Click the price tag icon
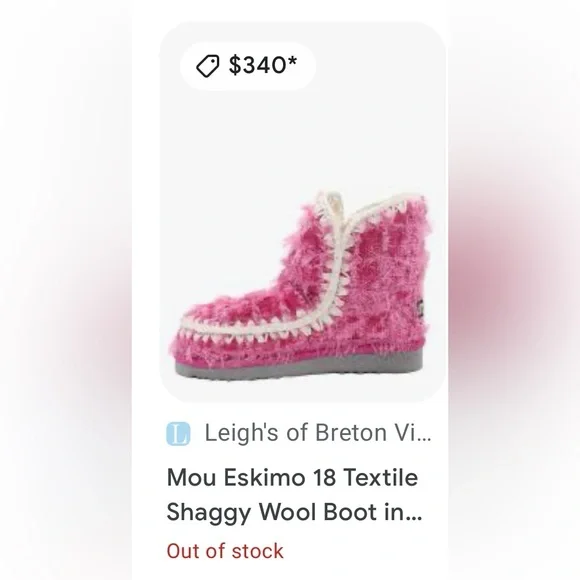Viewport: 580px width, 580px height. [208, 66]
